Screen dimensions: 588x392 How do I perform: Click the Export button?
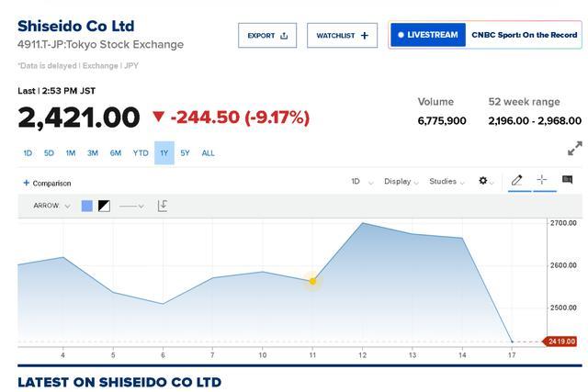[x=267, y=36]
